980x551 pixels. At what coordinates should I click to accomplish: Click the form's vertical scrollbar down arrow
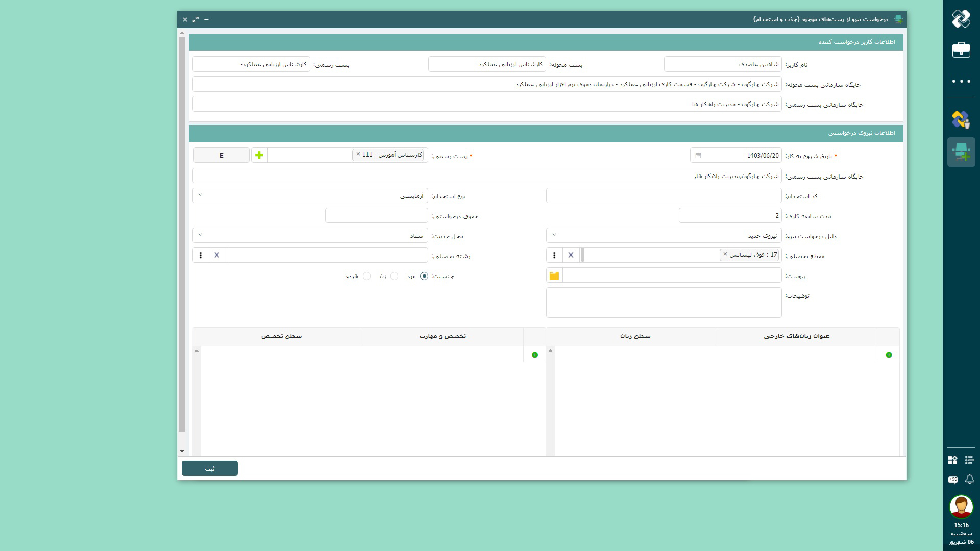(x=182, y=452)
